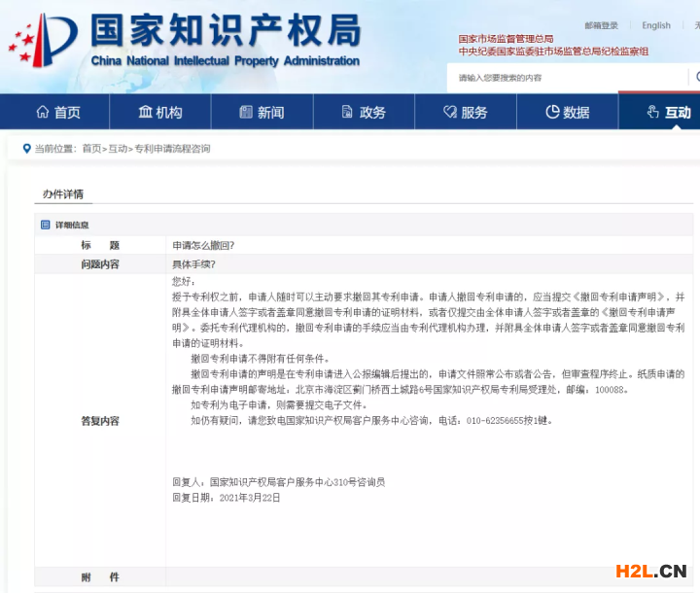The height and width of the screenshot is (593, 700).
Task: Select the 办件详情 tab
Action: [63, 194]
